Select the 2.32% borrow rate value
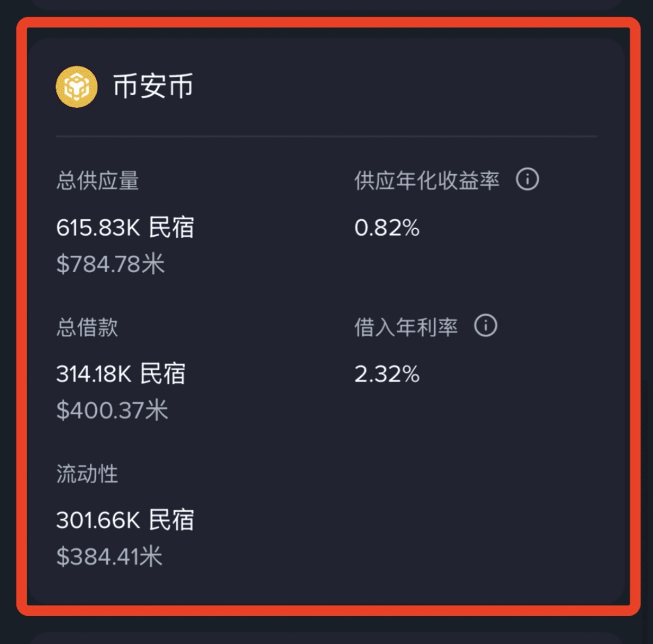The image size is (653, 644). point(387,374)
